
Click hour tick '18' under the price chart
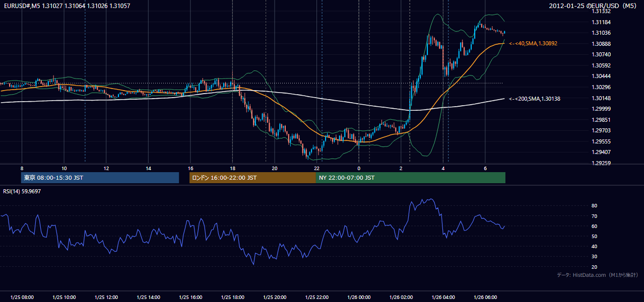click(232, 168)
